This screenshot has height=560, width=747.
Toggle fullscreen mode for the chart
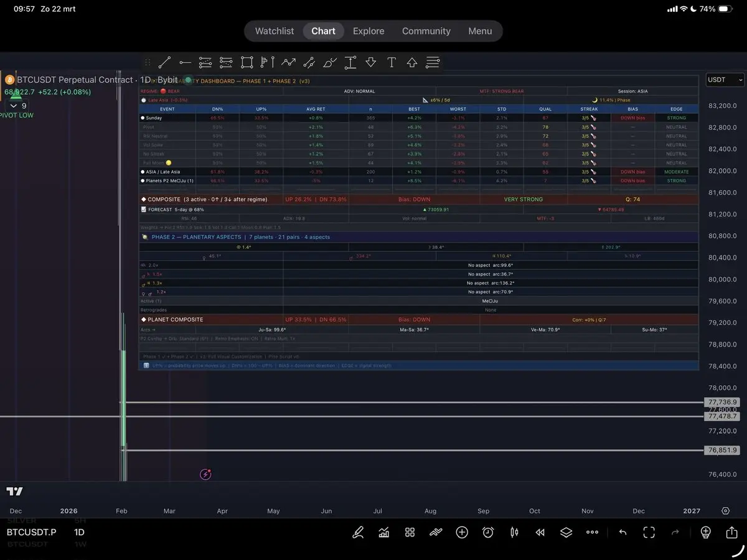649,532
